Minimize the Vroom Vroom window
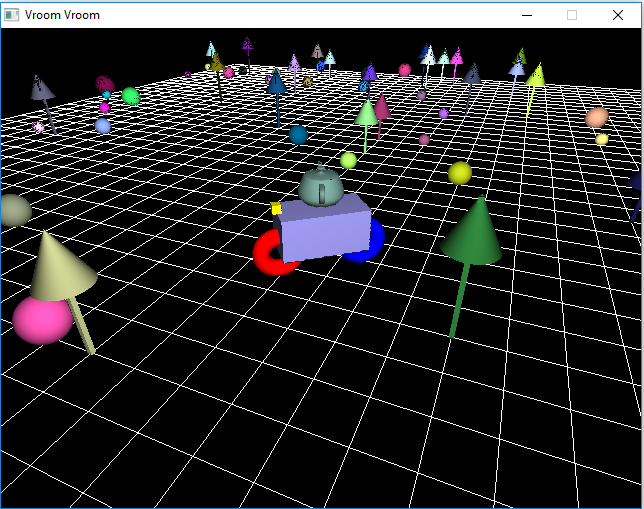Image resolution: width=644 pixels, height=509 pixels. (527, 15)
